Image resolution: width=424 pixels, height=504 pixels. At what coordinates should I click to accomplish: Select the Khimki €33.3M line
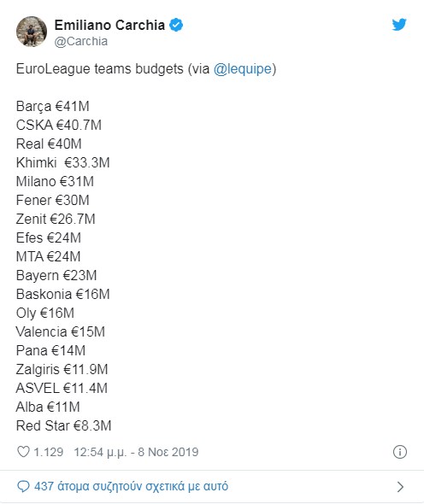tap(63, 162)
